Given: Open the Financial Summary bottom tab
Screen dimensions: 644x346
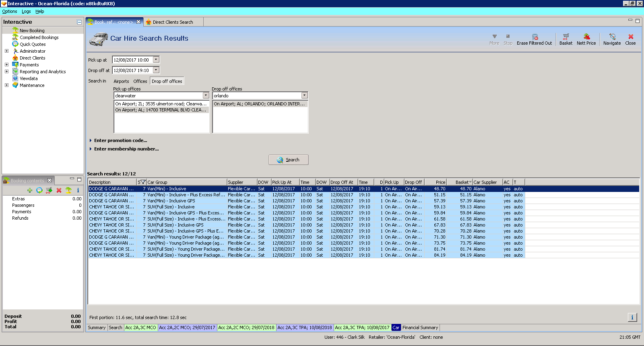Looking at the screenshot, I should click(420, 327).
